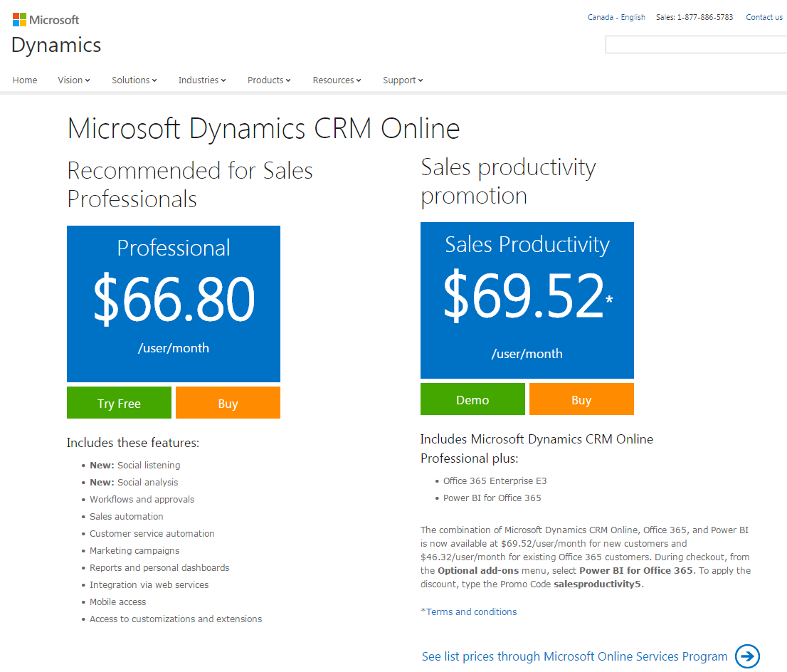This screenshot has height=672, width=787.
Task: Select the Professional $66.80 pricing tile
Action: [x=174, y=304]
